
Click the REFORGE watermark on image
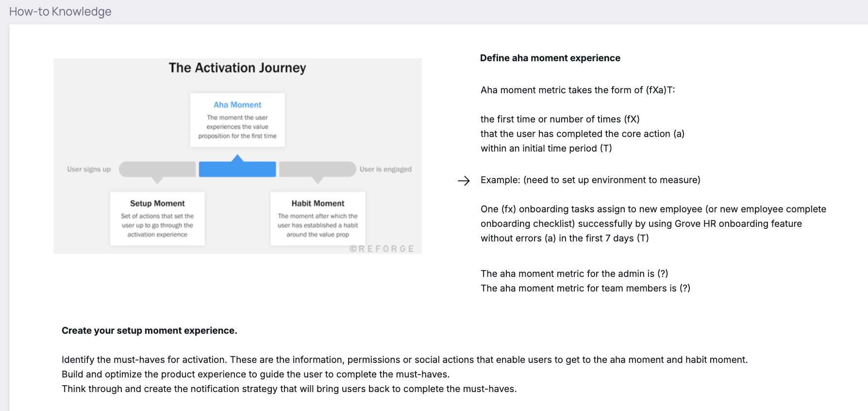coord(382,249)
